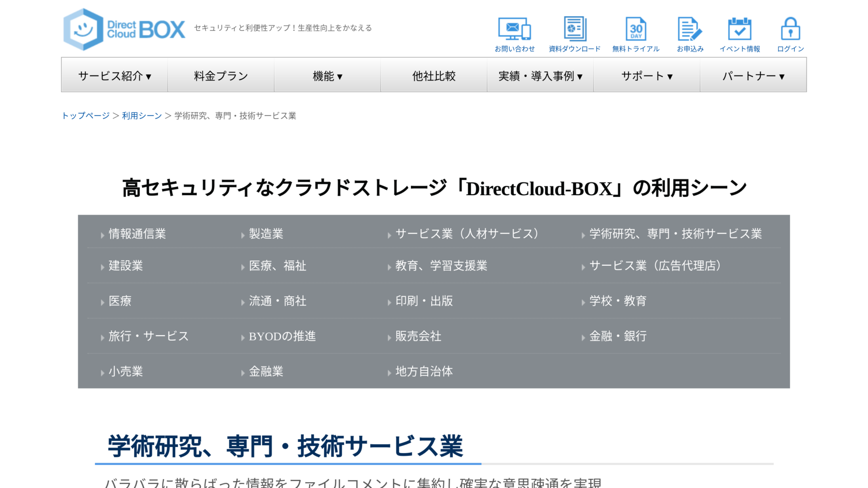Click the 他社比較 comparison menu item
This screenshot has width=868, height=488.
coord(434,75)
